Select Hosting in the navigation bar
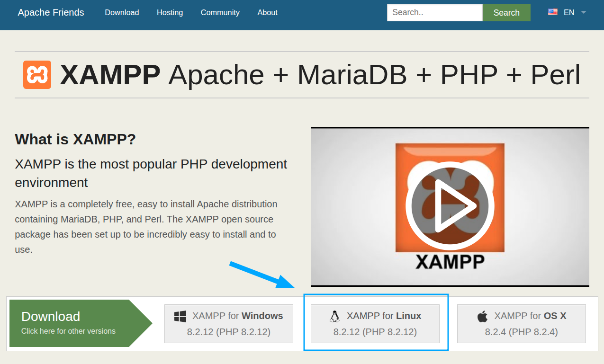Screen dimensions: 604x364 pos(170,12)
